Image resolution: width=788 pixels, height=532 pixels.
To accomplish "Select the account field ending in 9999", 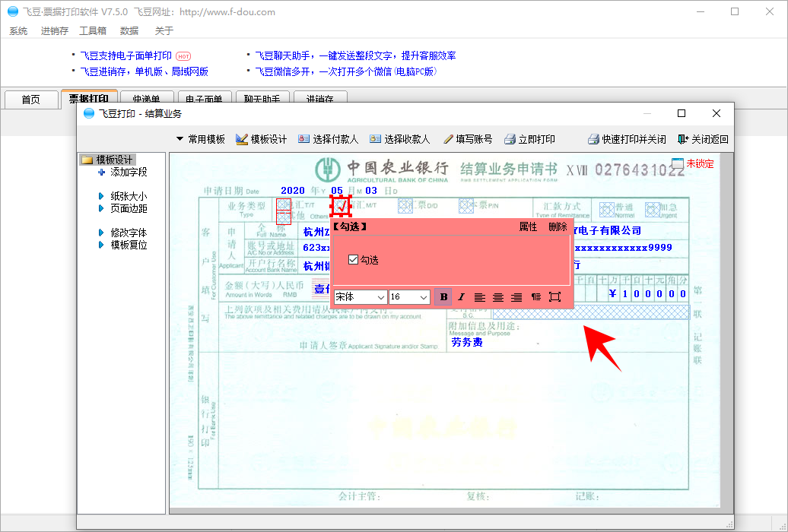I will 624,248.
